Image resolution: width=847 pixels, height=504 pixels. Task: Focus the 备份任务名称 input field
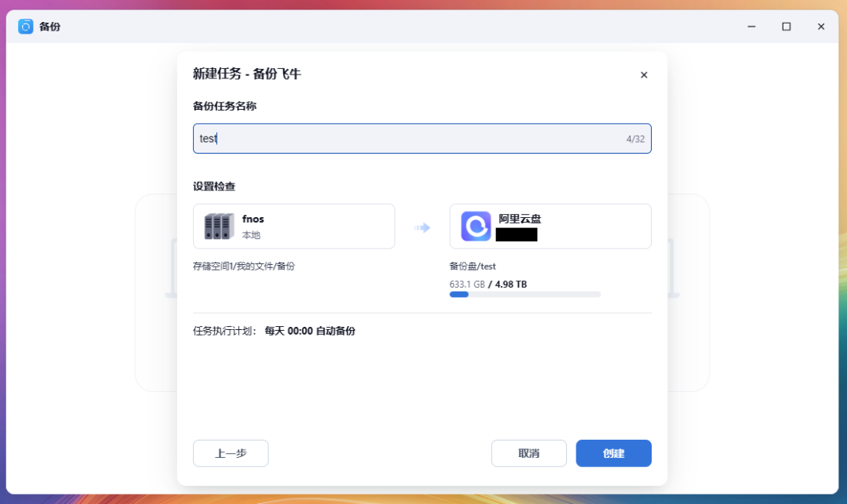point(422,139)
